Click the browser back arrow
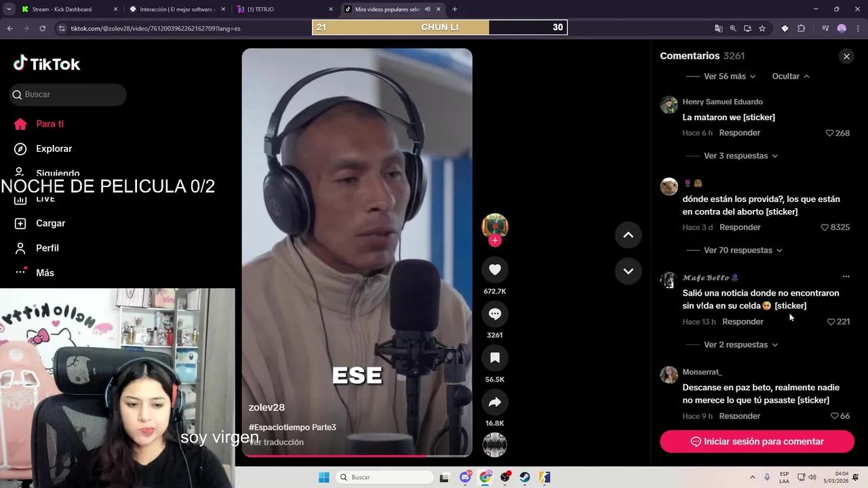 [x=10, y=28]
